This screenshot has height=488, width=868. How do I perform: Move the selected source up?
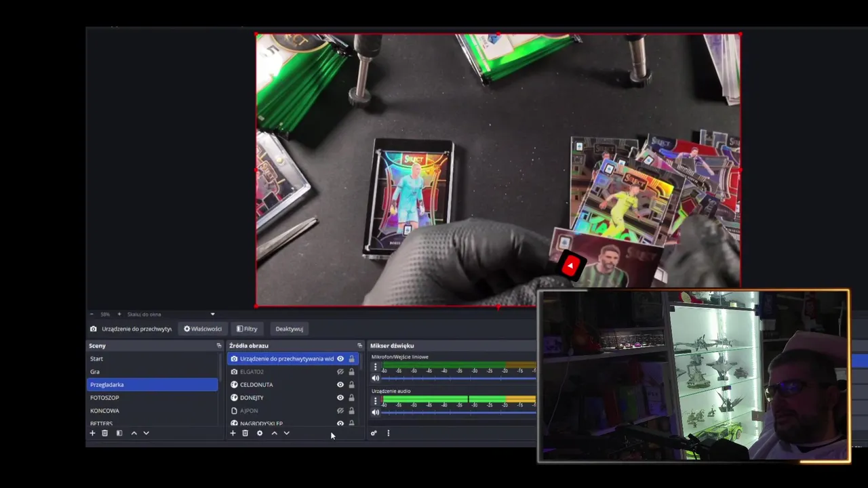pos(274,433)
